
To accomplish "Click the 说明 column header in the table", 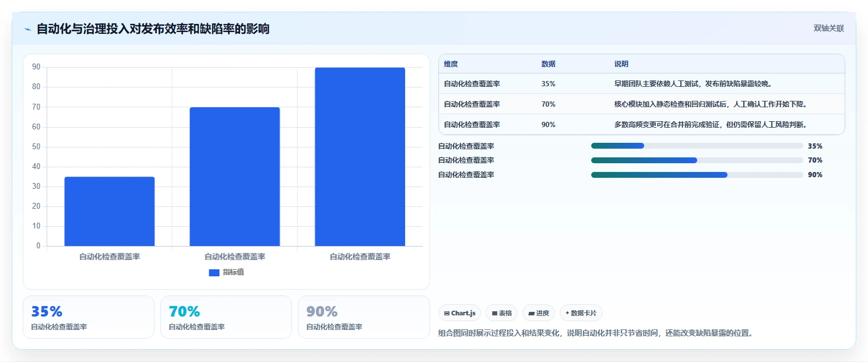I will 621,64.
